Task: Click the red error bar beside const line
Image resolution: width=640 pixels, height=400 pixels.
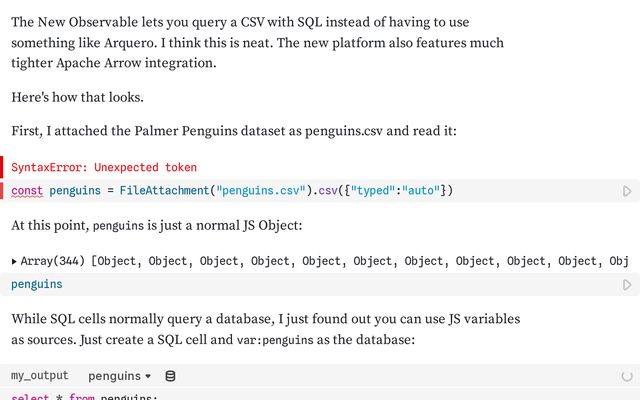Action: coord(2,191)
